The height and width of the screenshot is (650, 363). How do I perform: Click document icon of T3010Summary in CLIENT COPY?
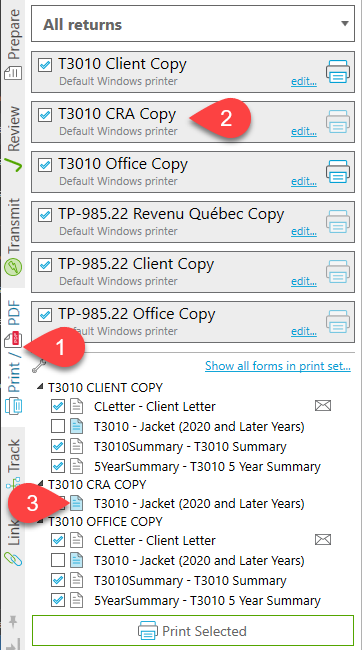pos(76,446)
